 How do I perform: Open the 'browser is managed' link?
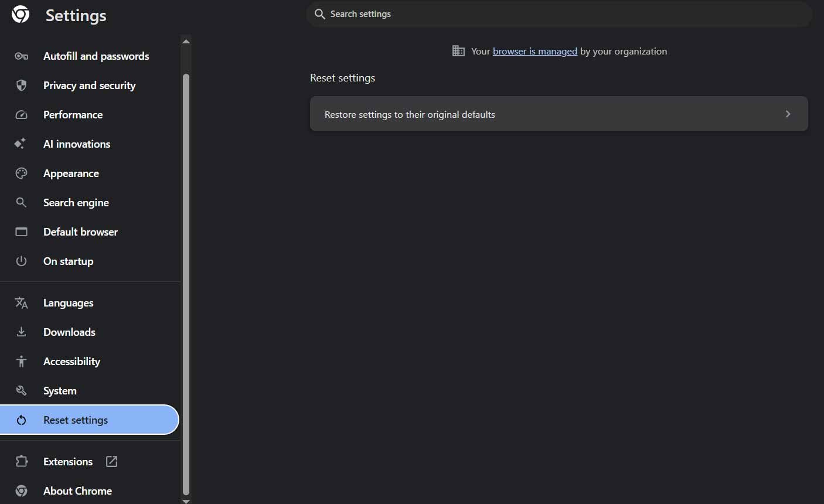click(535, 52)
